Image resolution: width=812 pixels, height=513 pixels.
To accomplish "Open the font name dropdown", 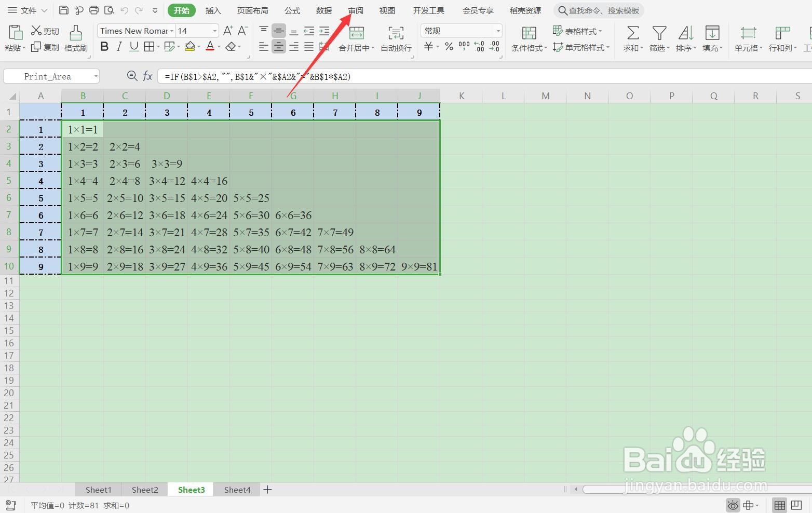I will [172, 31].
